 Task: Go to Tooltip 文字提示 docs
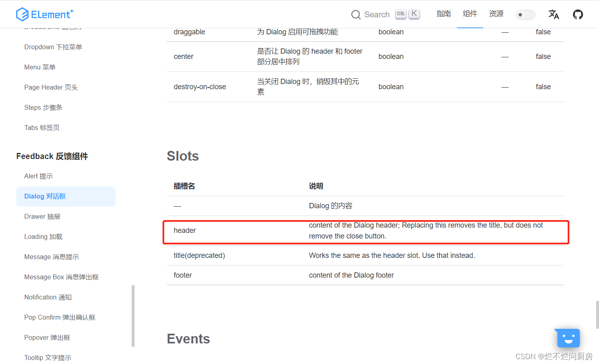pos(48,358)
